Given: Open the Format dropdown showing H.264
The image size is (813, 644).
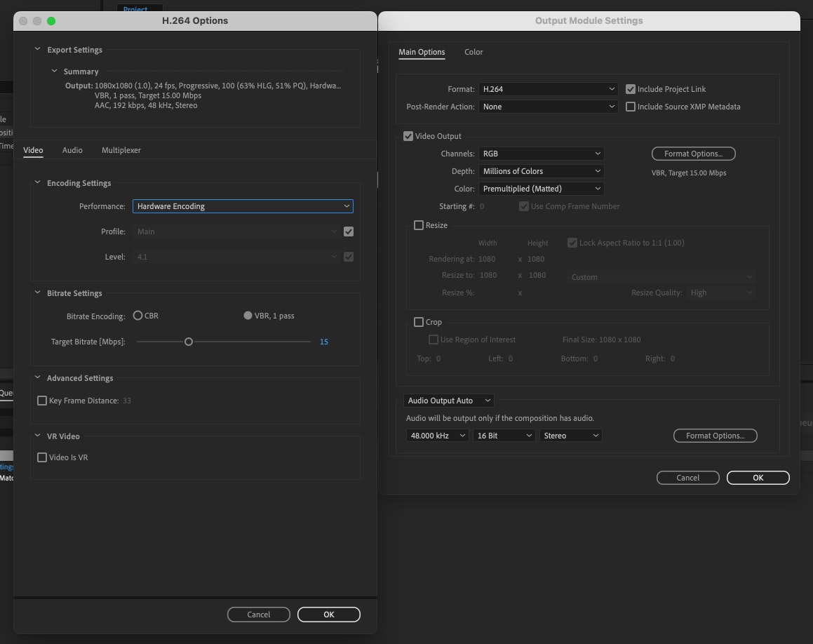Looking at the screenshot, I should 548,89.
